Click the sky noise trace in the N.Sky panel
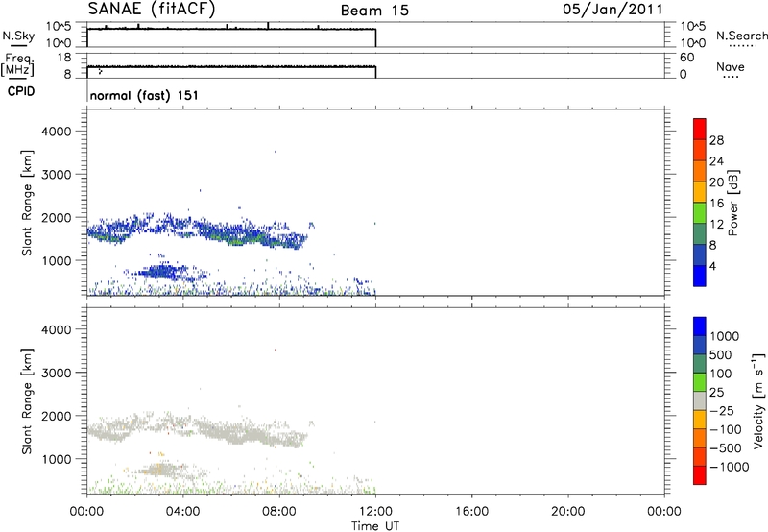The height and width of the screenshot is (532, 768). [231, 29]
